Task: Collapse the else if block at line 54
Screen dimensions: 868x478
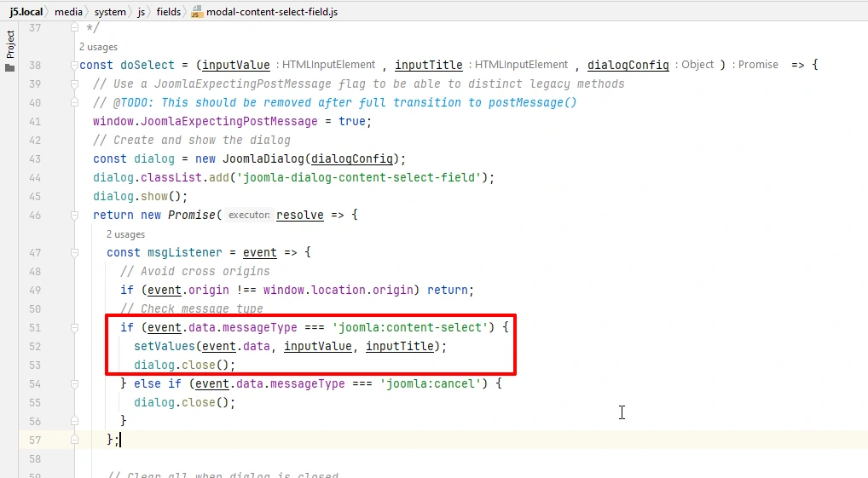Action: [74, 384]
